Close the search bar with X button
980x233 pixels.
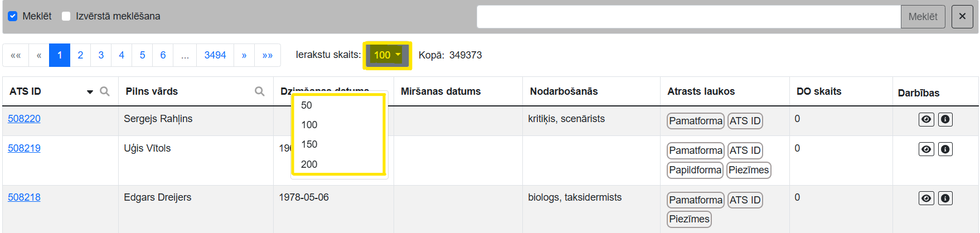962,17
